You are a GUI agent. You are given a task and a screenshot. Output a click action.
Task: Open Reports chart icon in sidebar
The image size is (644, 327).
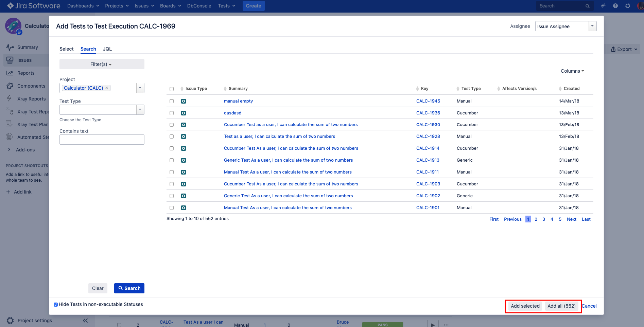click(x=10, y=73)
